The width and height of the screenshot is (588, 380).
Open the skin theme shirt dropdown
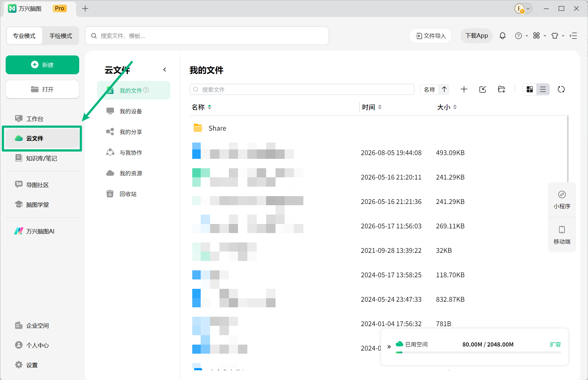(x=557, y=36)
